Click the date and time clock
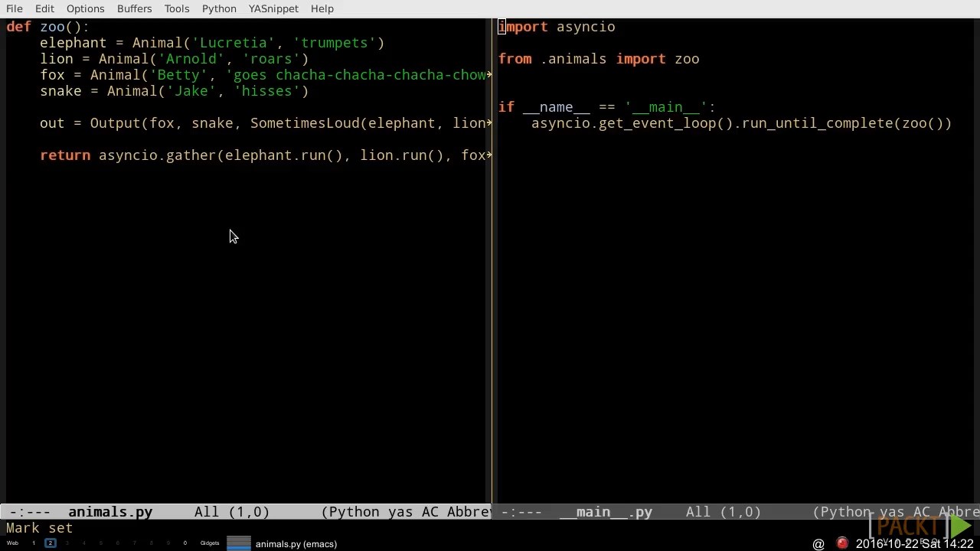980x551 pixels. pyautogui.click(x=914, y=544)
